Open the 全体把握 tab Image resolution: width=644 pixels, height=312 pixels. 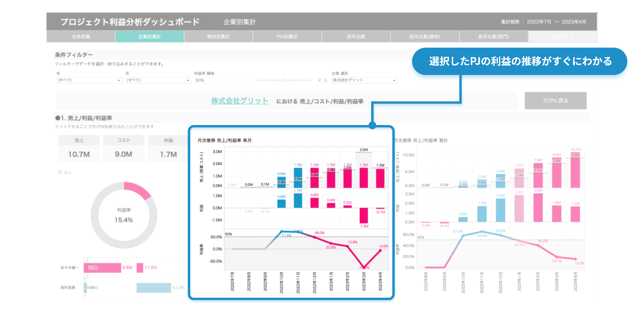[81, 37]
